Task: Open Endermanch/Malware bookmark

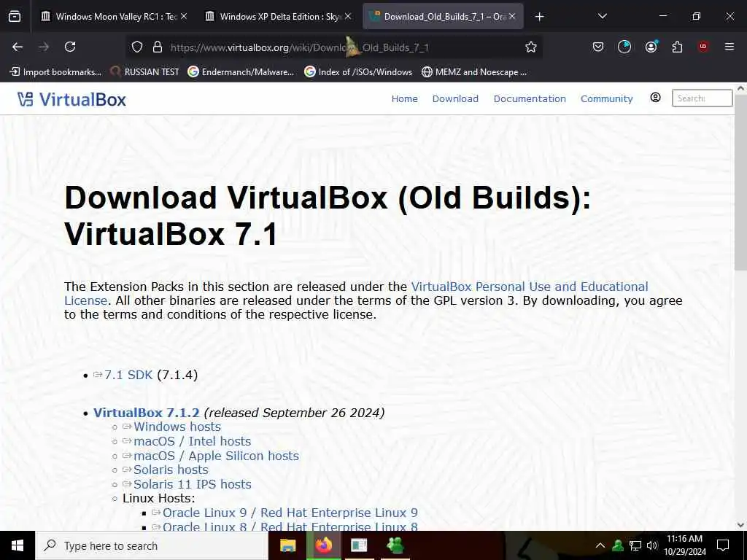Action: coord(241,72)
